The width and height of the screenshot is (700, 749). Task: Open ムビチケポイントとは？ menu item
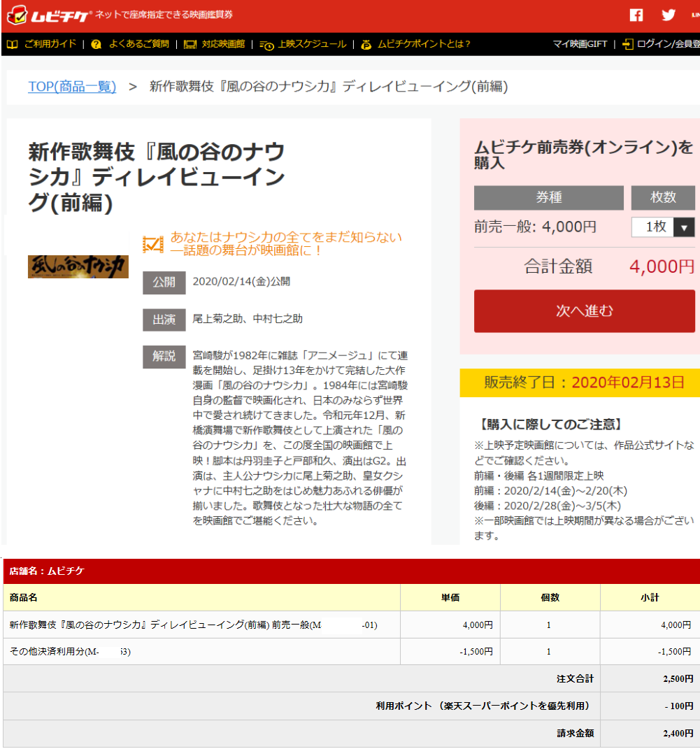click(x=424, y=44)
